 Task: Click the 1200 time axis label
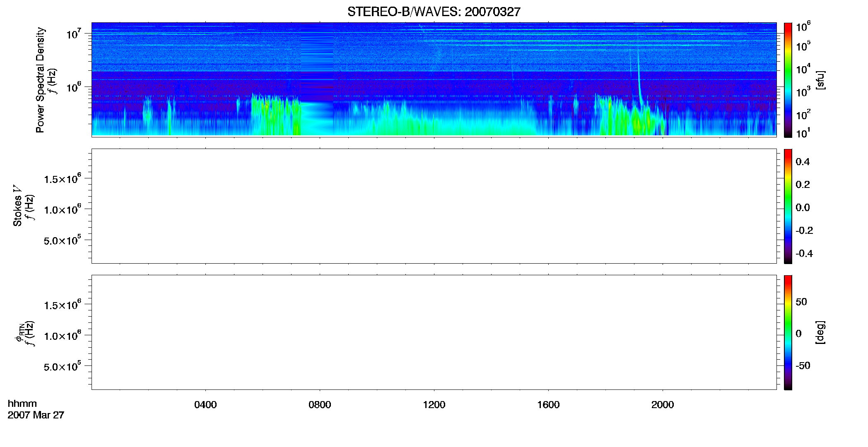coord(434,405)
